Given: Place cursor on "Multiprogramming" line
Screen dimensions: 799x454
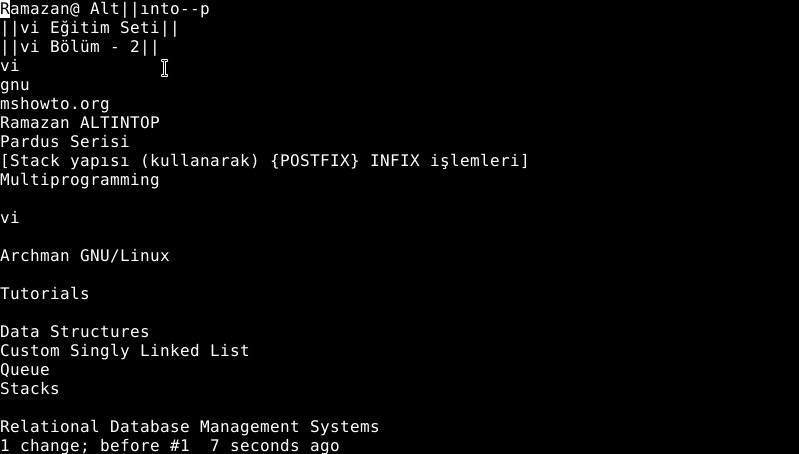Looking at the screenshot, I should tap(80, 180).
